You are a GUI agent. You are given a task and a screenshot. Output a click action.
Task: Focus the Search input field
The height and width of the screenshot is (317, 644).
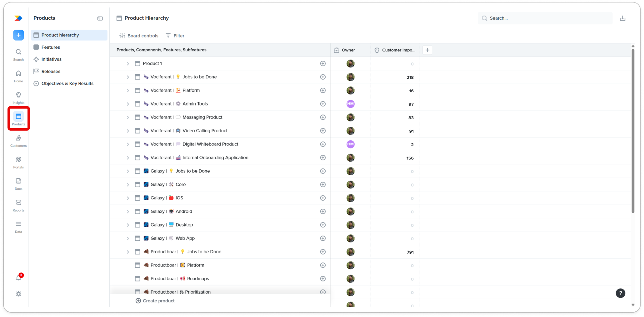coord(545,18)
